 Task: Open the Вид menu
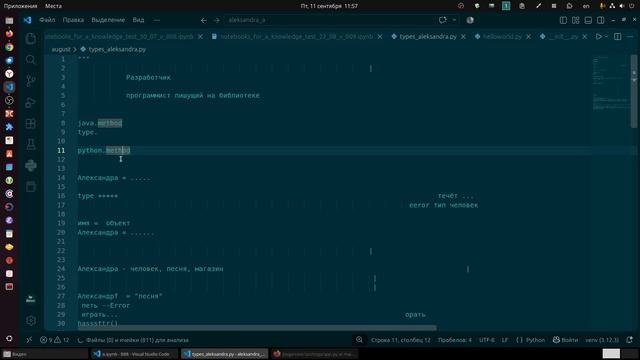click(x=138, y=20)
